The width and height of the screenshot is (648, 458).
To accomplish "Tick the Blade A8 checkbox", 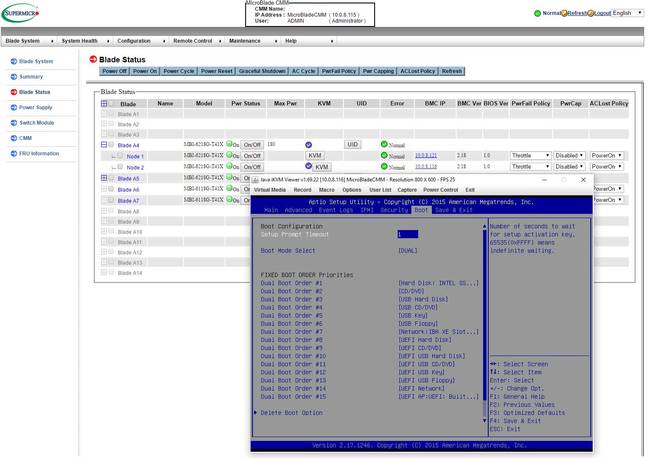I will click(112, 211).
